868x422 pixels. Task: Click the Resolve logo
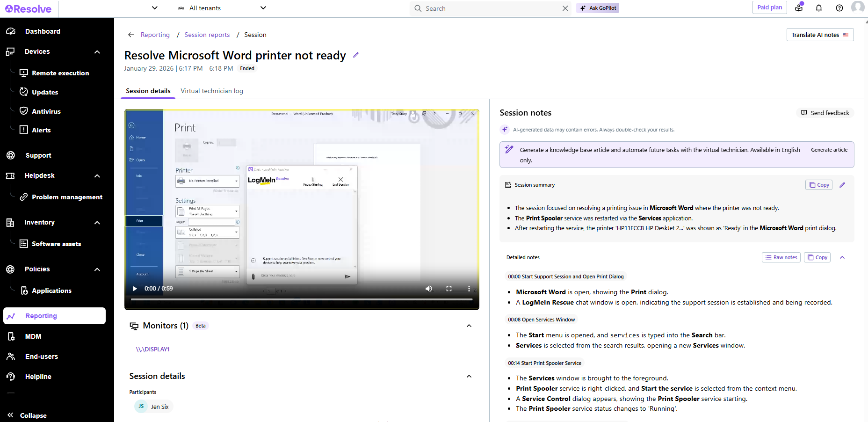tap(29, 9)
